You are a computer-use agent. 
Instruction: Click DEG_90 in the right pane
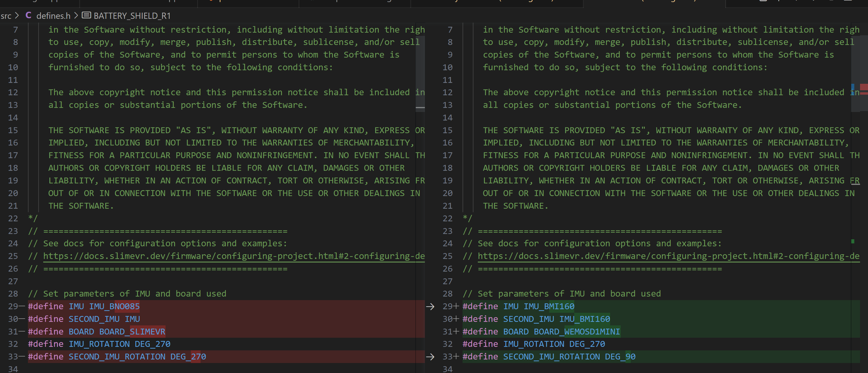click(x=620, y=357)
